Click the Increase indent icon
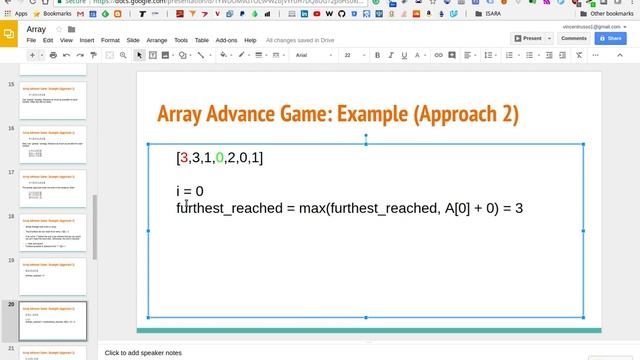The width and height of the screenshot is (640, 360). point(562,55)
